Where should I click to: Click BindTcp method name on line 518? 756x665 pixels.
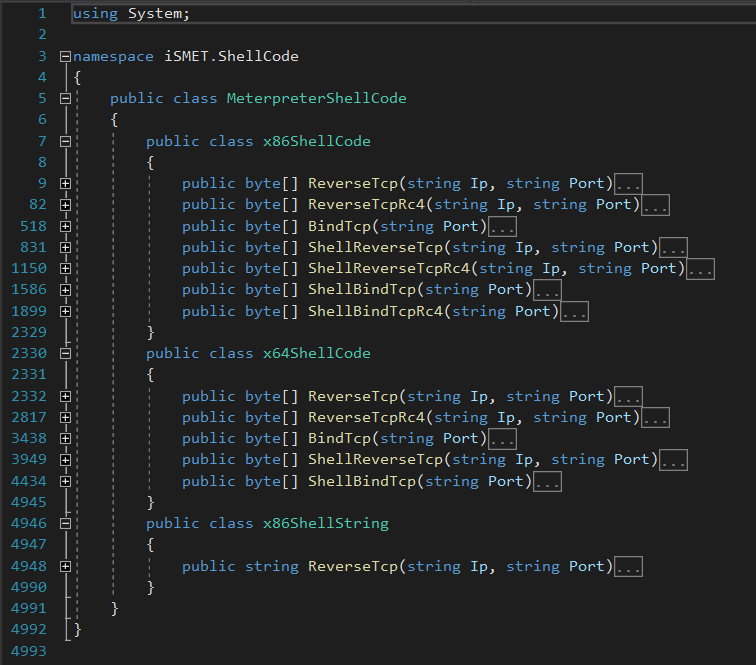[339, 226]
